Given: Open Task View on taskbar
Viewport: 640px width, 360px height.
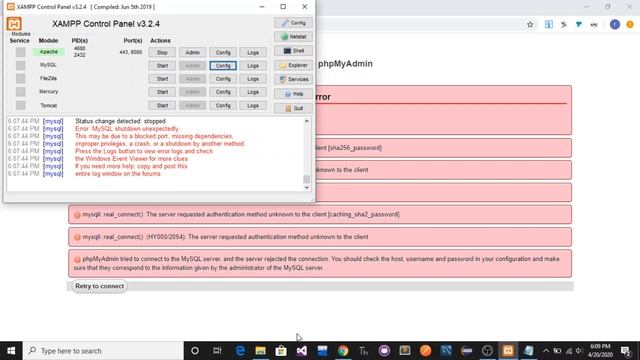Looking at the screenshot, I should click(x=217, y=351).
